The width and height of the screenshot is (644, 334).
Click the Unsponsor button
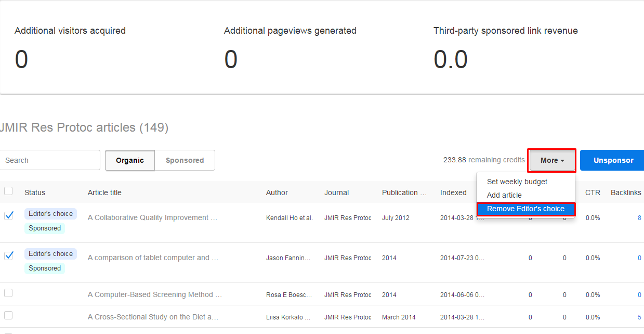[x=613, y=160]
